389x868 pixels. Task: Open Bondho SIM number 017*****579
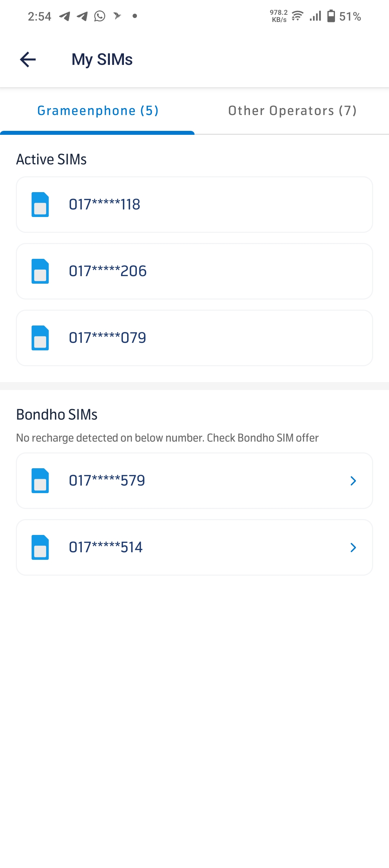click(x=107, y=480)
